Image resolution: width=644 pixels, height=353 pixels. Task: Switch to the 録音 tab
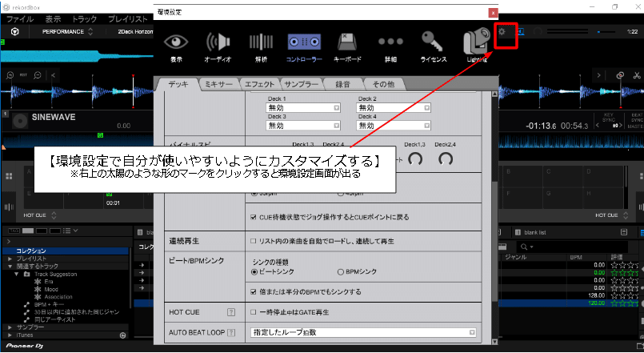343,84
